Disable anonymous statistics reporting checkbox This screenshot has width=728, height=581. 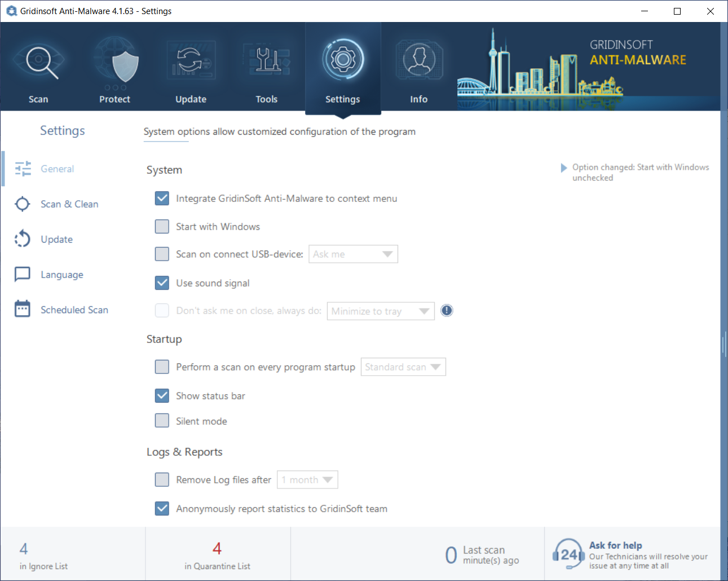[x=162, y=508]
